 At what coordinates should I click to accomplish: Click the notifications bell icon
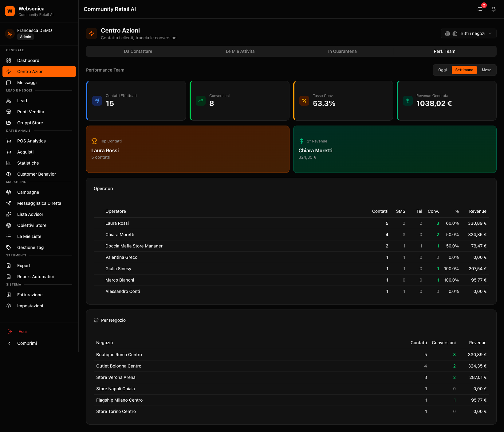(494, 9)
